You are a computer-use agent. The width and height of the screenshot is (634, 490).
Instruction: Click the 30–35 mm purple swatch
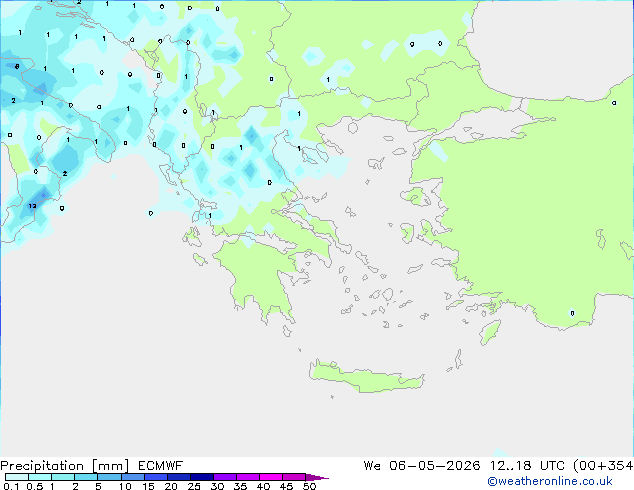click(x=224, y=477)
